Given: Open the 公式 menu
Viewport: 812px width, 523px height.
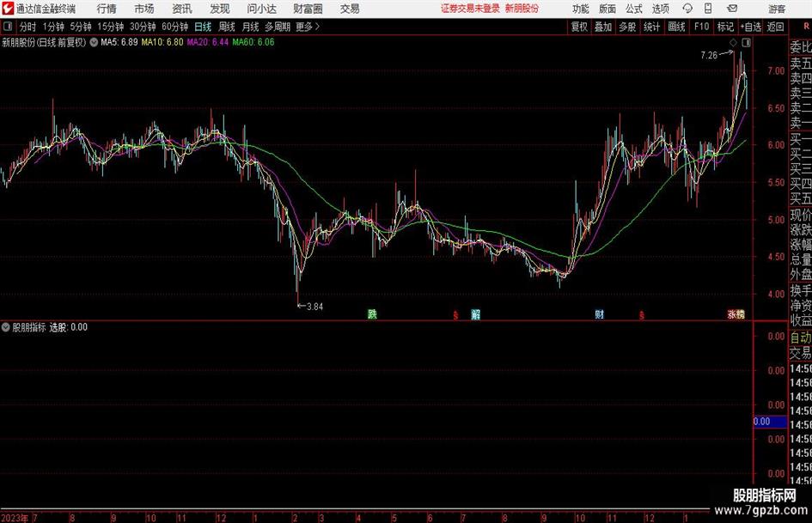Looking at the screenshot, I should tap(634, 9).
